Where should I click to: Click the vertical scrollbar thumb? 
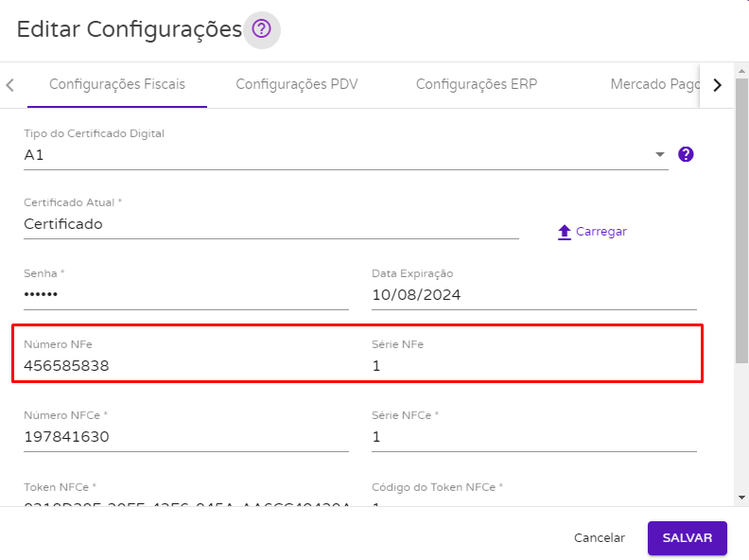pyautogui.click(x=741, y=220)
